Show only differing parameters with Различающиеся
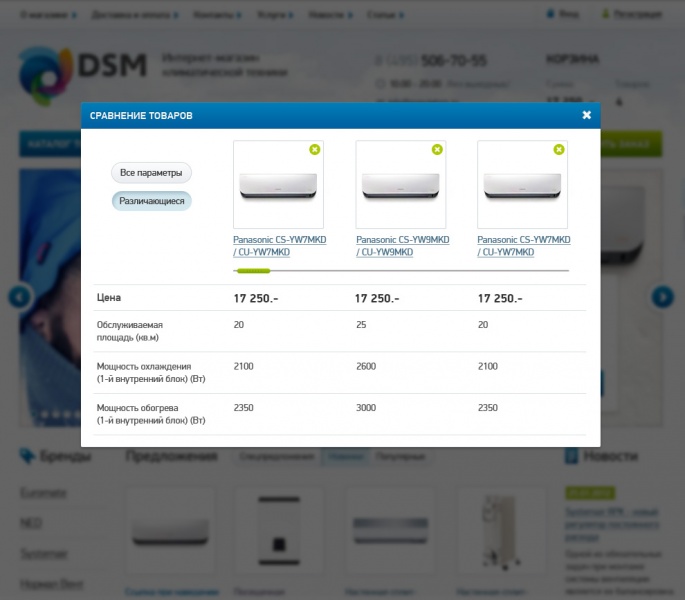The width and height of the screenshot is (685, 600). coord(152,201)
